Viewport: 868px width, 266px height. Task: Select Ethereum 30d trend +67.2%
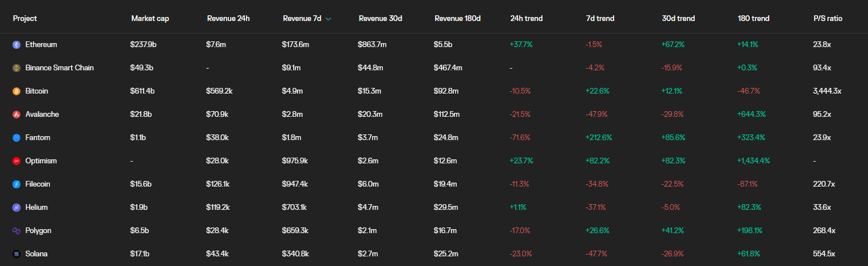coord(673,44)
